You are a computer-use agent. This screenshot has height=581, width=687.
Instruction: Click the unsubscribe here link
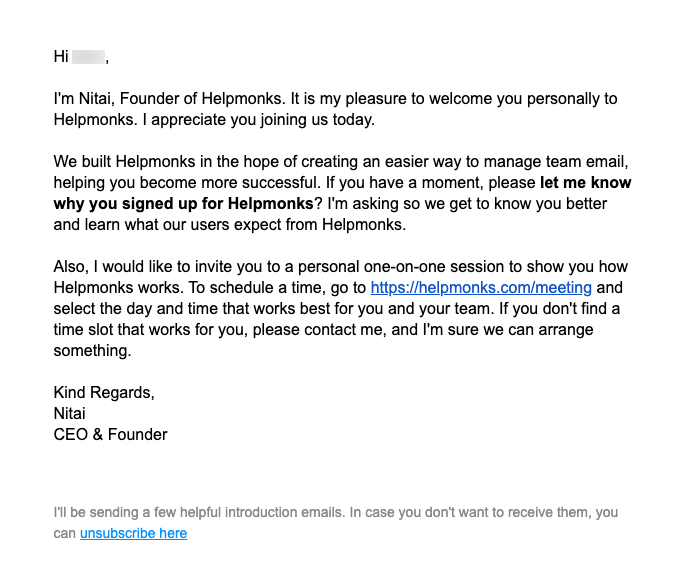134,533
